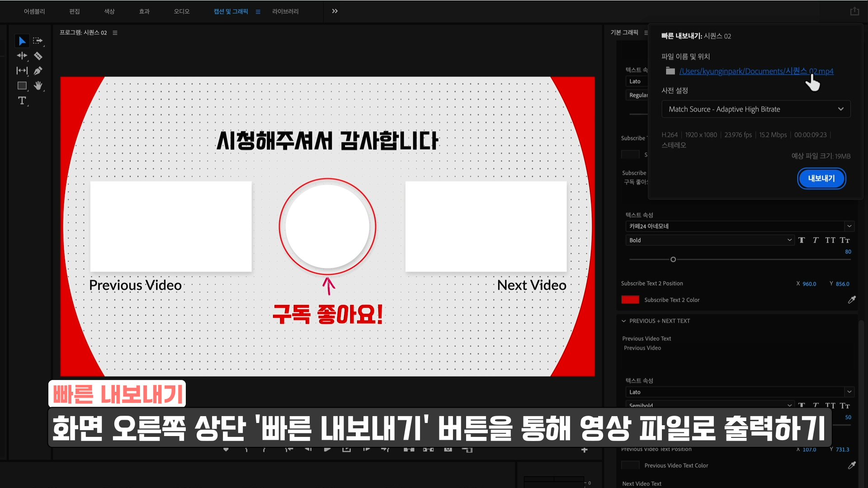
Task: Select the Ripple Edit tool
Action: coord(22,56)
